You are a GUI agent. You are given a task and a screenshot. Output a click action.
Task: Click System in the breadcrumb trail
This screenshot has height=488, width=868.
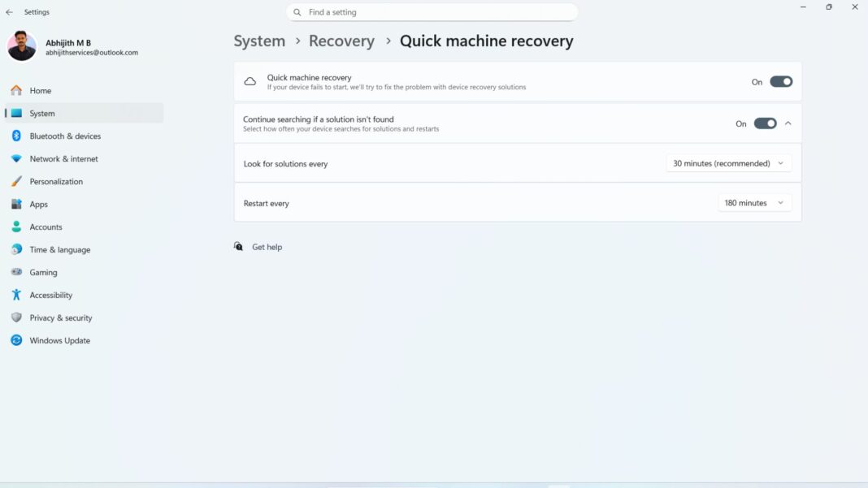[259, 41]
